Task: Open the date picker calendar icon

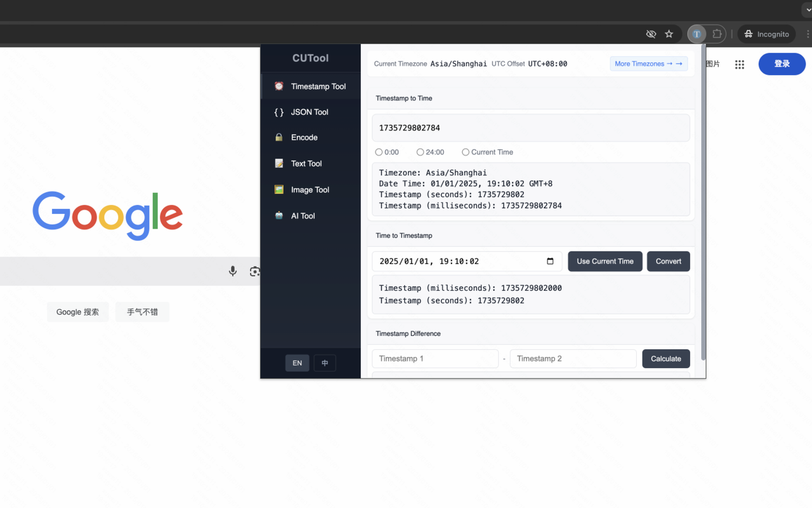Action: point(550,262)
